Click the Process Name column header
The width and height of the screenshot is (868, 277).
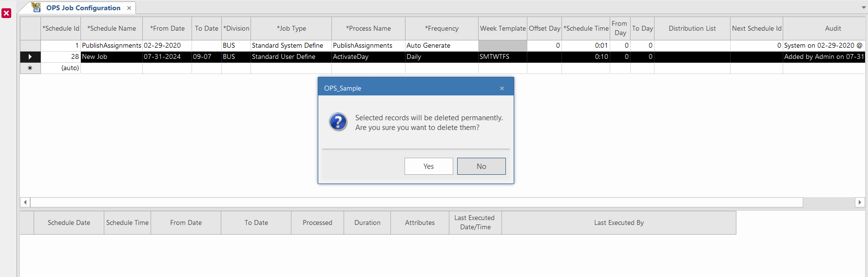tap(368, 28)
